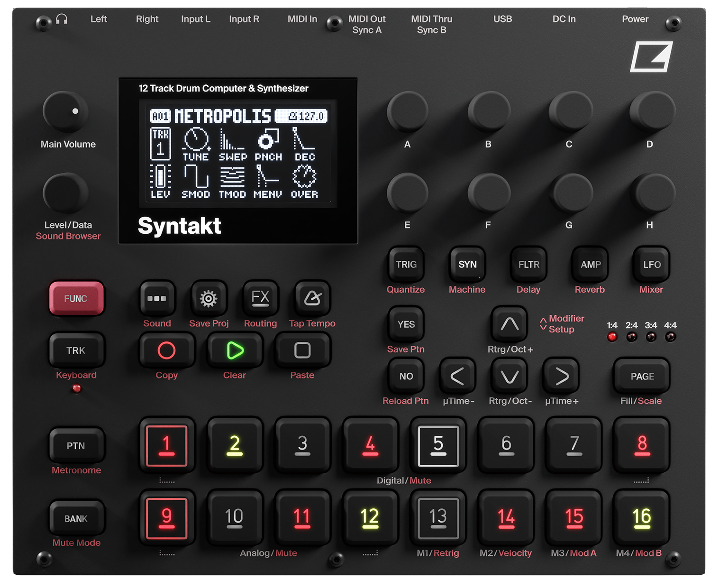
Task: Click the down arrow Rtrg/Oct- key
Action: [x=510, y=376]
